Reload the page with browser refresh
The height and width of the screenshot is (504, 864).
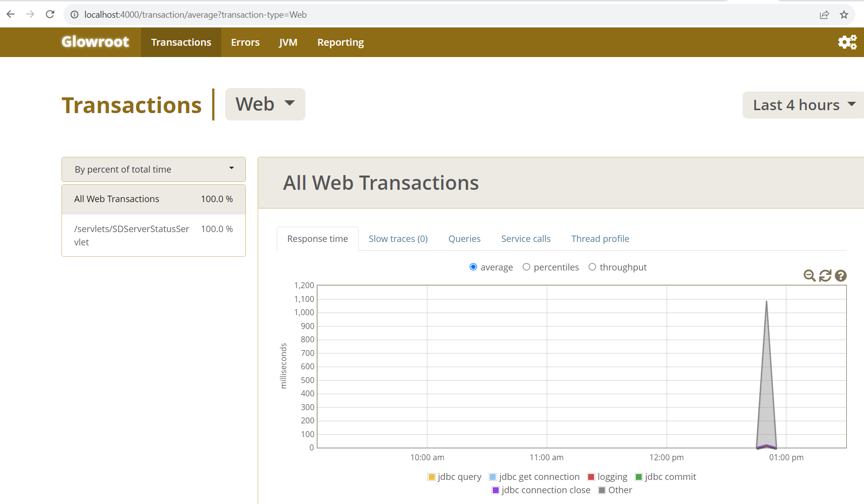coord(50,15)
